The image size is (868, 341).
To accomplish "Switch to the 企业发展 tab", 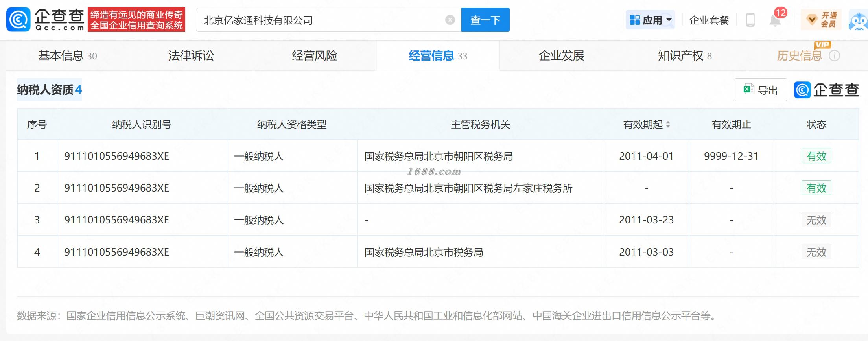I will pos(562,56).
